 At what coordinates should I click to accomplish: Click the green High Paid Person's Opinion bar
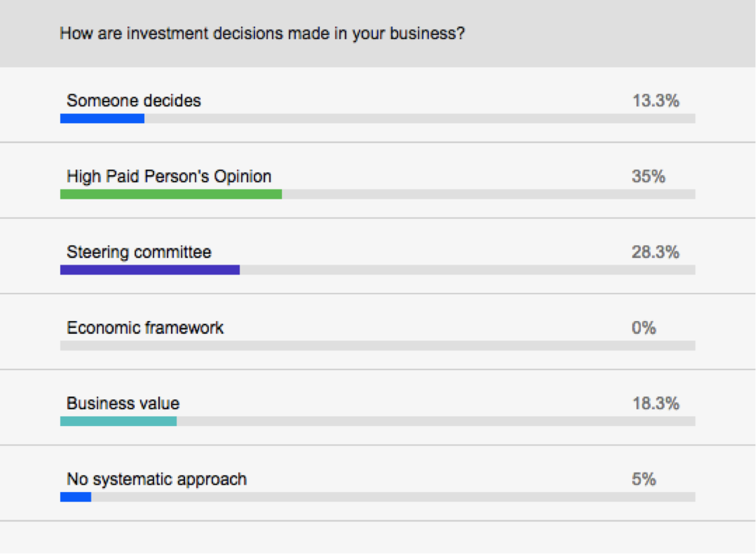[170, 195]
